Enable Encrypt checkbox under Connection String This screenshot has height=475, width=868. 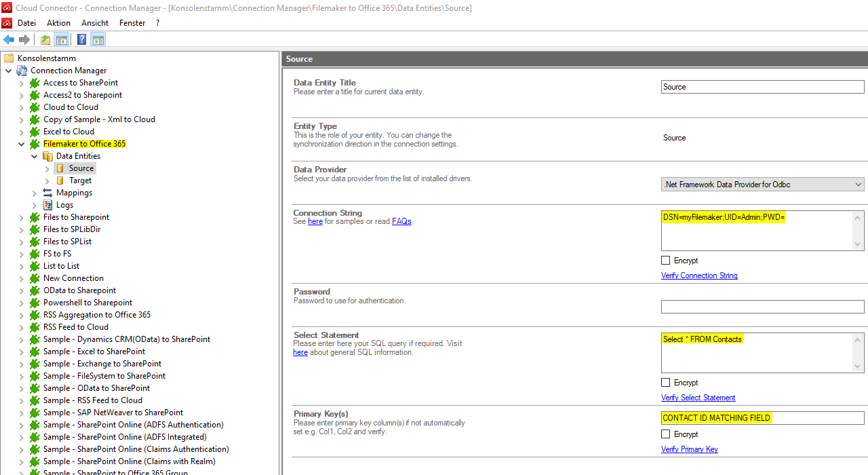665,261
